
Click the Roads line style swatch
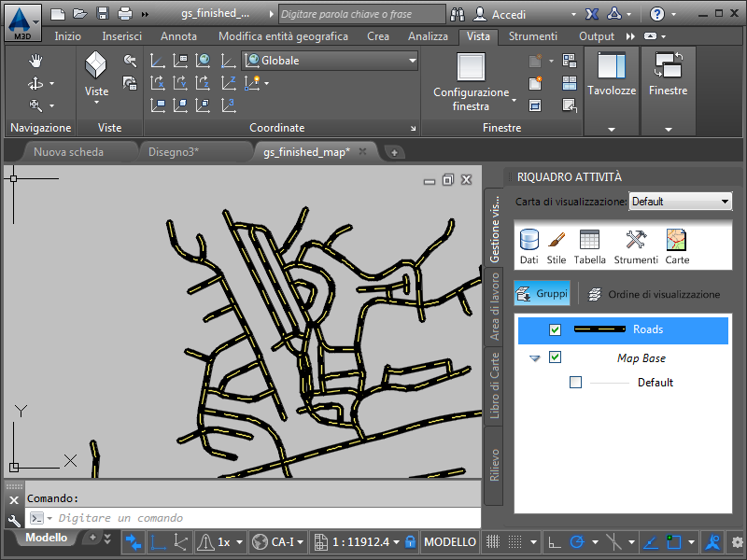coord(599,329)
